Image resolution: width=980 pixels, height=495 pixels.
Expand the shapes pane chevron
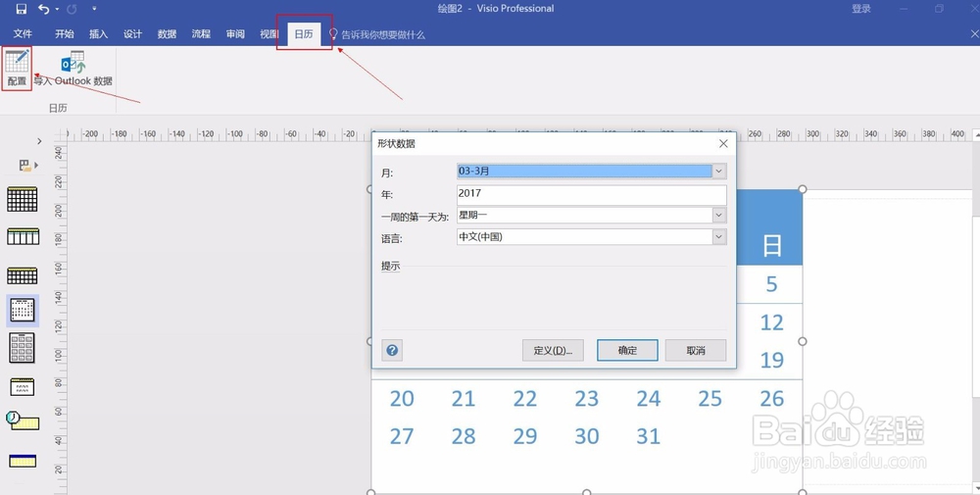pos(39,141)
